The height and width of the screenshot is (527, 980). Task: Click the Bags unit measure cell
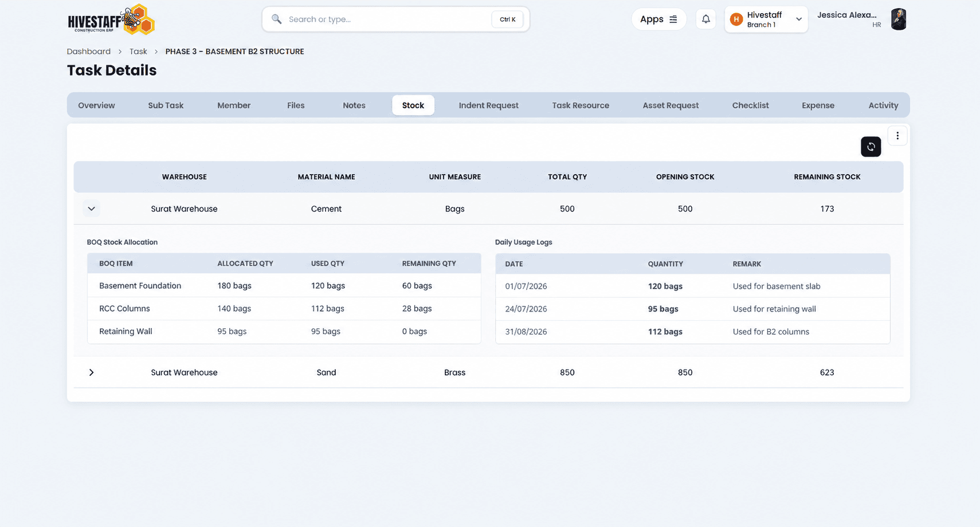click(454, 209)
